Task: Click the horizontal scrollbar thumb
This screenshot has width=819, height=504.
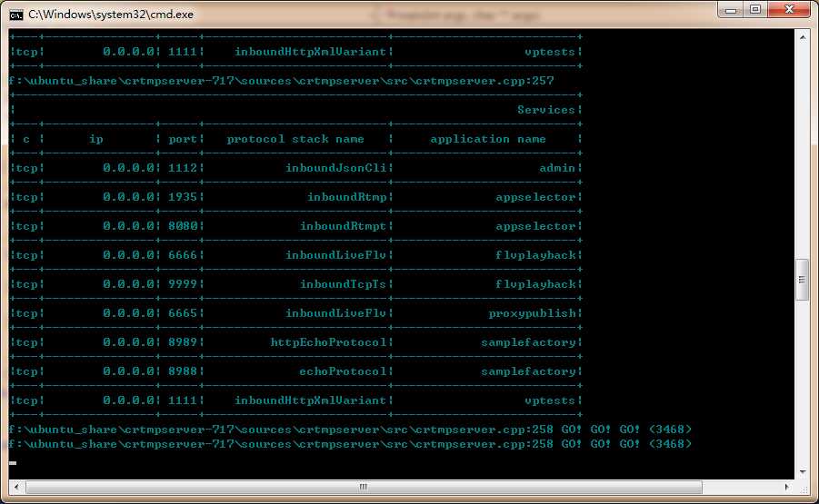Action: point(364,487)
